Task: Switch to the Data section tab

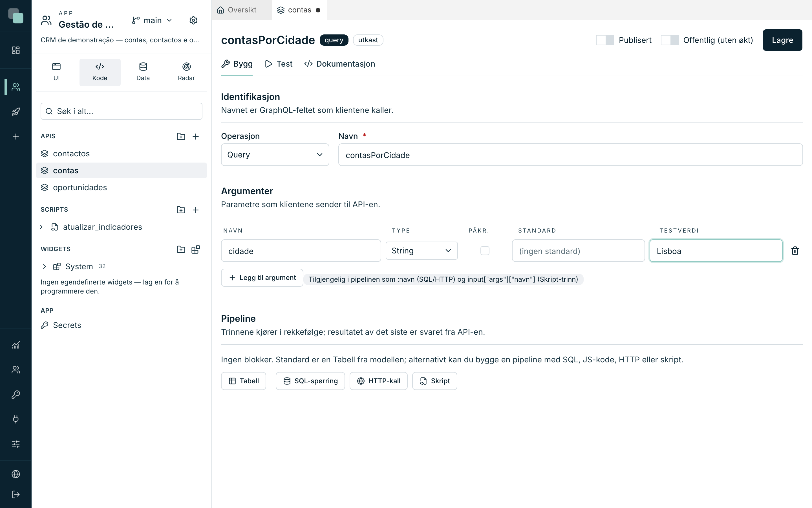Action: (143, 72)
